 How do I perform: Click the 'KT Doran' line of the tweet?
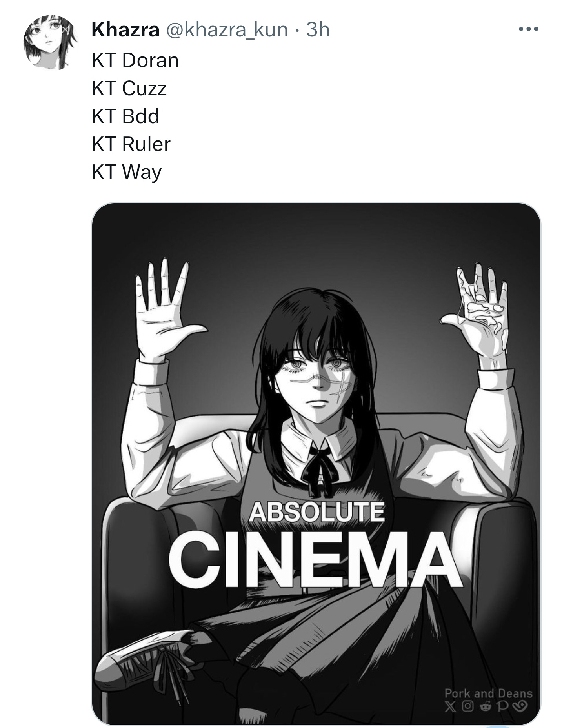[135, 60]
